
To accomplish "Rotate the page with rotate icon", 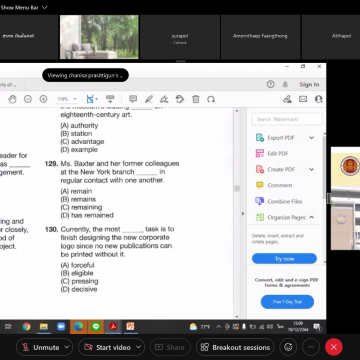I will click(x=211, y=99).
